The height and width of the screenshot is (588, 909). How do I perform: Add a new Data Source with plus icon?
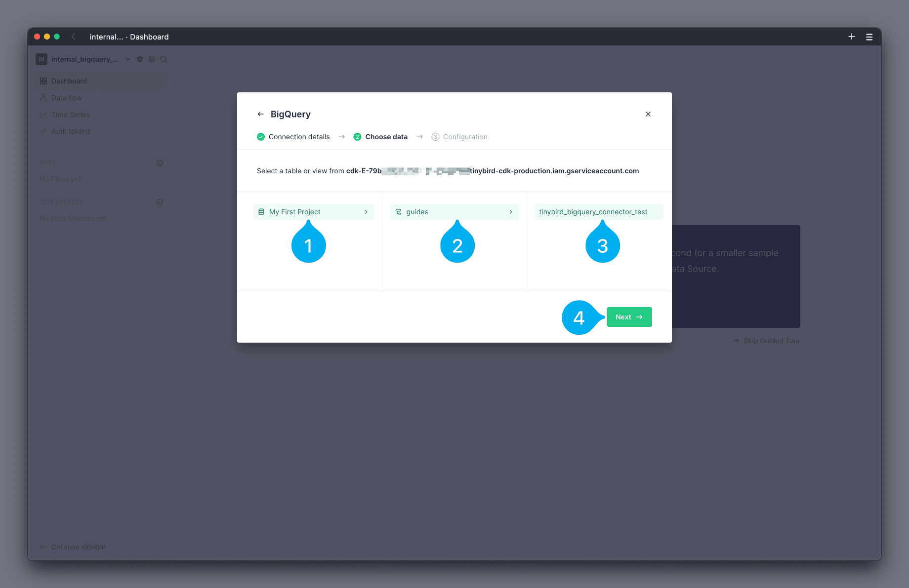pyautogui.click(x=160, y=202)
